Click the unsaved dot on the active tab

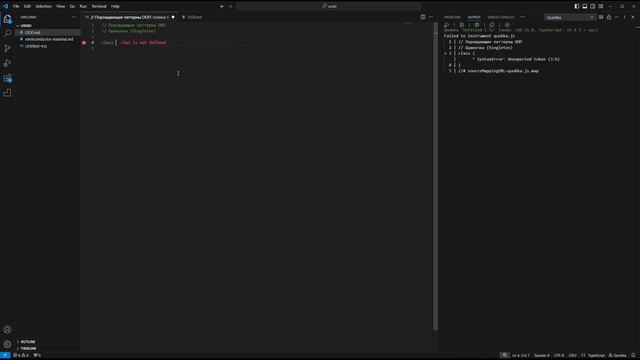tap(173, 17)
